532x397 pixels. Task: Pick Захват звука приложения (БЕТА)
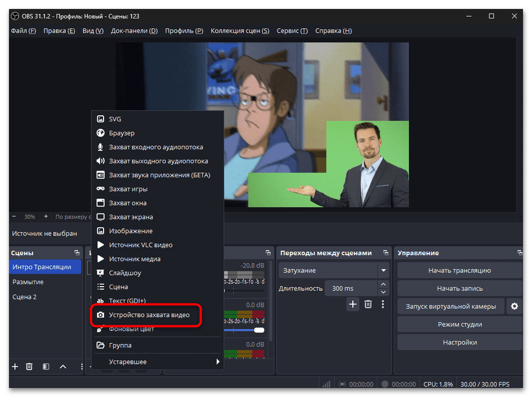(x=157, y=175)
